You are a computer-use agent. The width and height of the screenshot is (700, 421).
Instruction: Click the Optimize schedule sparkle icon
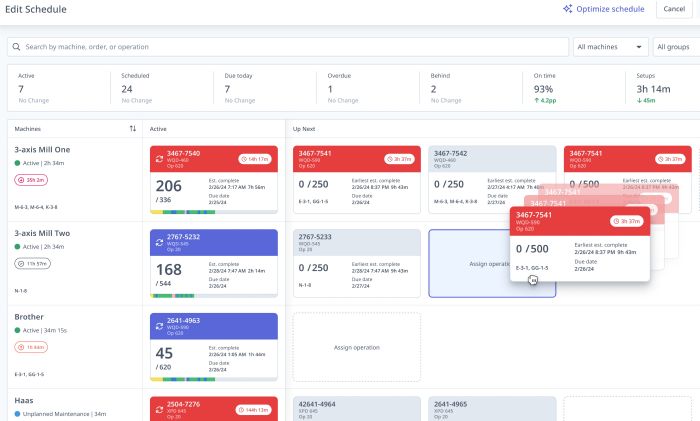(x=567, y=8)
